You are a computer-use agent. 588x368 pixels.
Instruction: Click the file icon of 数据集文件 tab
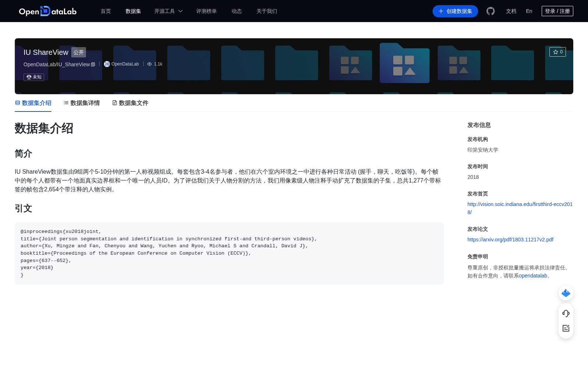tap(115, 103)
